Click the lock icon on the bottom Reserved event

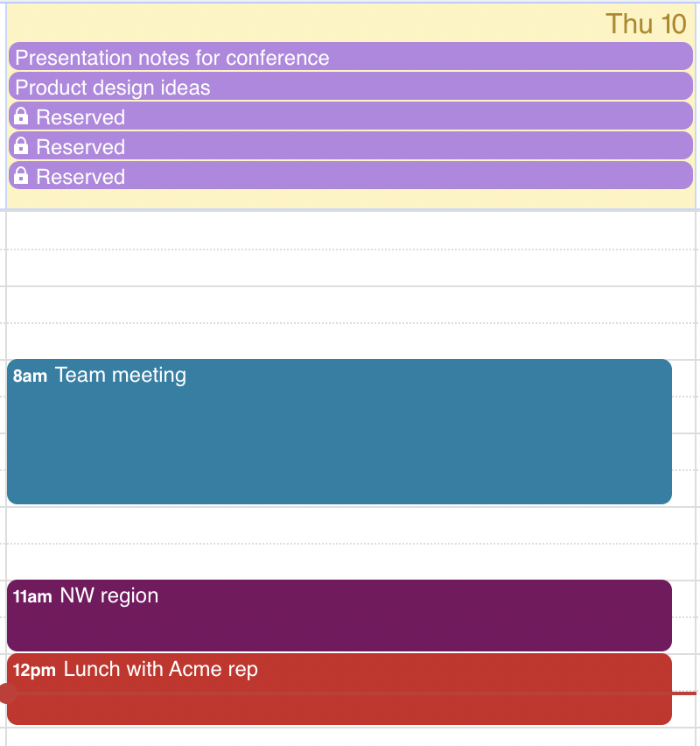pyautogui.click(x=21, y=176)
